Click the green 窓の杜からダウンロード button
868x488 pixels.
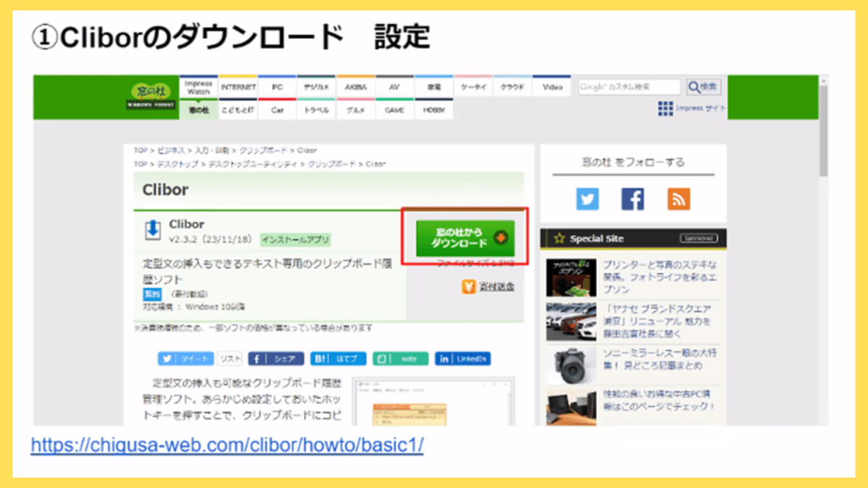point(465,238)
